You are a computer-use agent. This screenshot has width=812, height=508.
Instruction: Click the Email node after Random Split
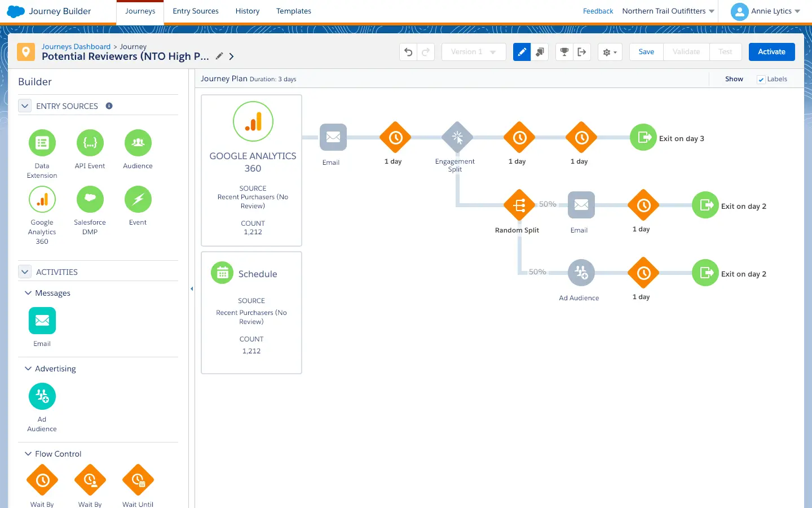tap(581, 205)
